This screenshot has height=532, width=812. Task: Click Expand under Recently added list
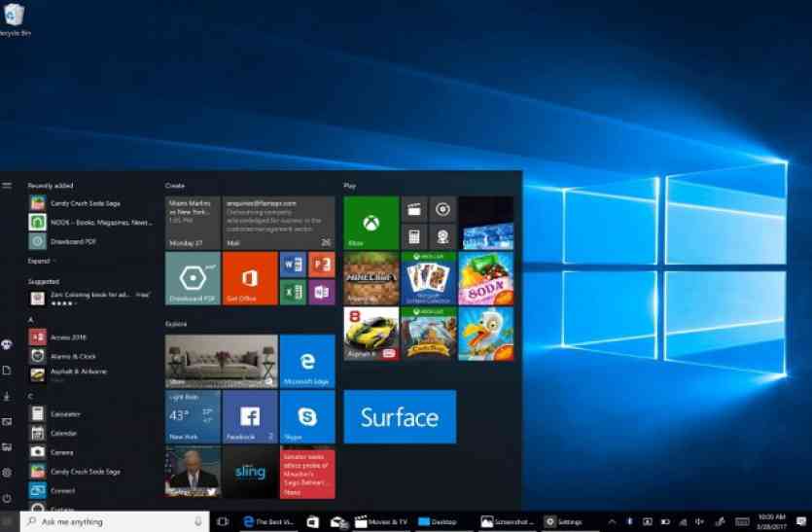pos(41,261)
